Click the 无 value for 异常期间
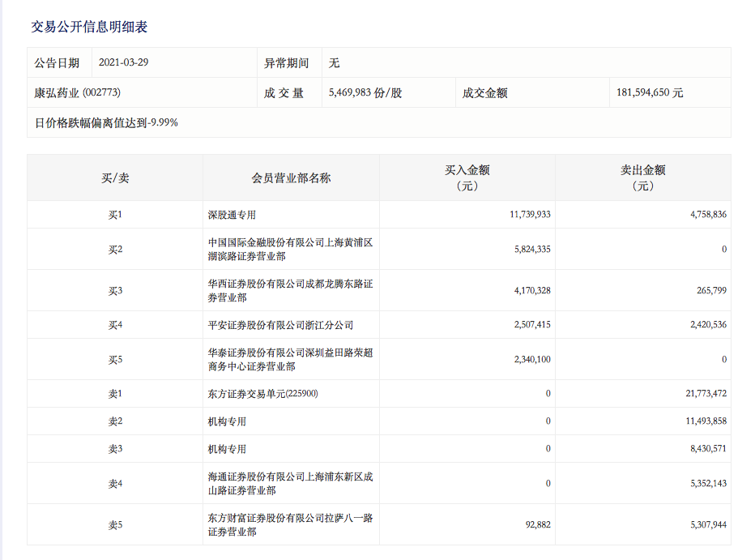This screenshot has width=755, height=560. click(335, 63)
